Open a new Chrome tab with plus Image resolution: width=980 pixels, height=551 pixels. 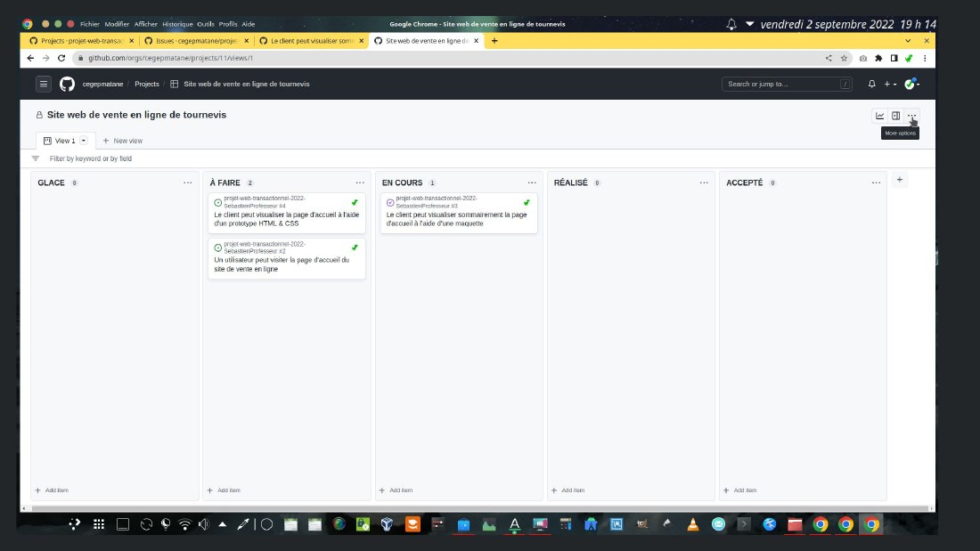[x=494, y=41]
